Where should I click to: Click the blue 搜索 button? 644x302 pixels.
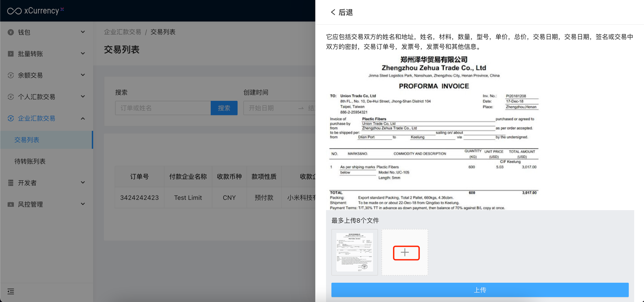[224, 108]
